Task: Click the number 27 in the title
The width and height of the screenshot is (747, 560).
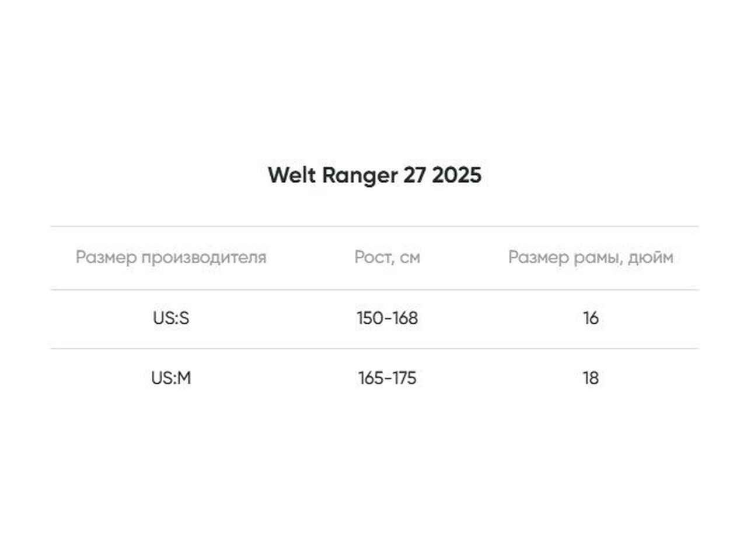Action: click(414, 175)
